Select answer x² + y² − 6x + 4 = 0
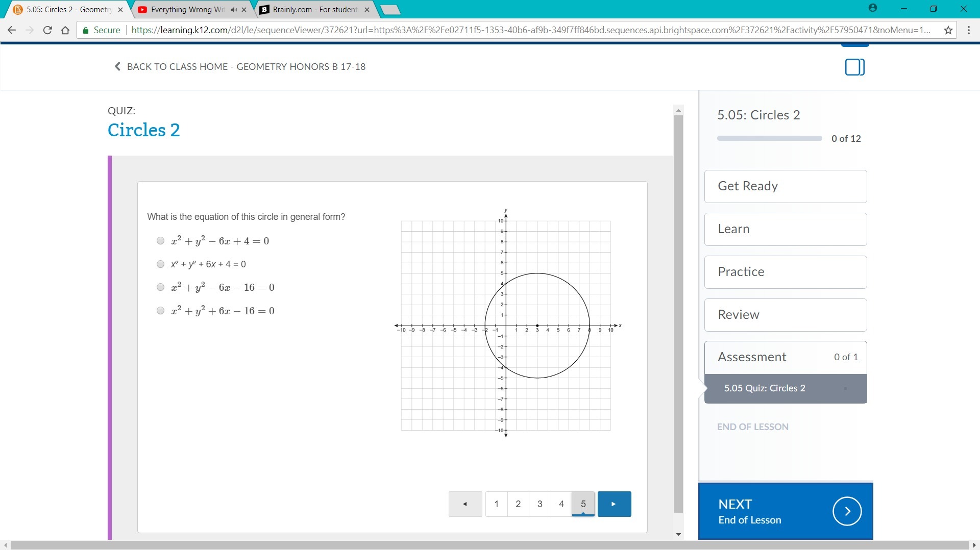This screenshot has height=550, width=980. pos(161,241)
